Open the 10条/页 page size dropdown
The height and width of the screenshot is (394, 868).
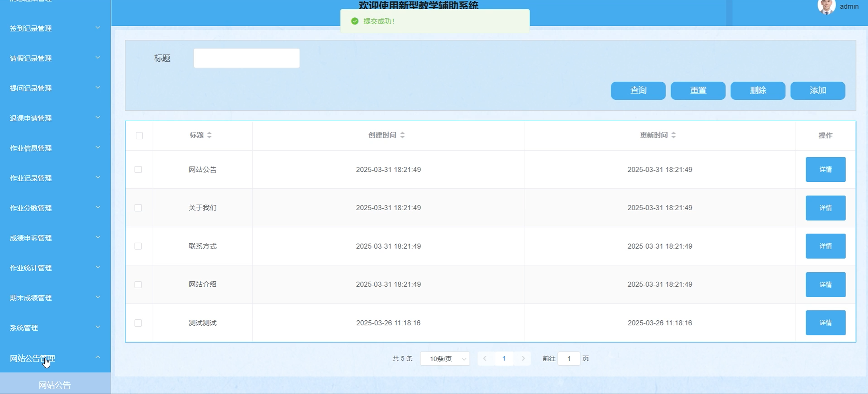pos(445,359)
